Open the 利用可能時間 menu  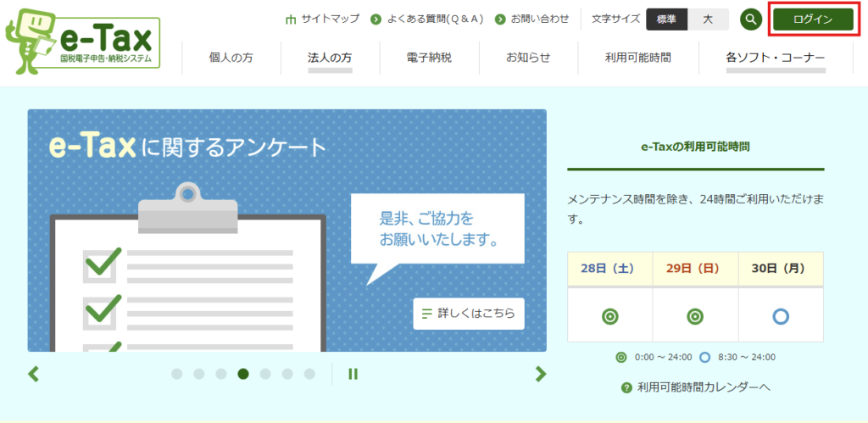pos(638,58)
